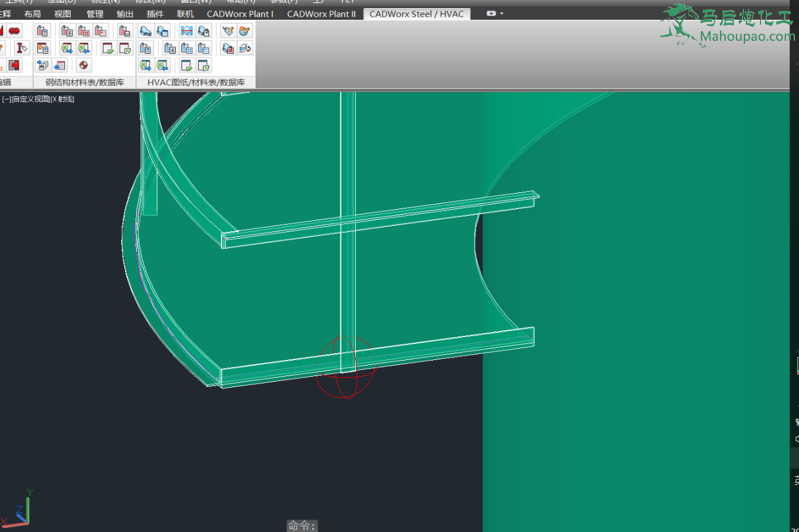
Task: Open the 联机 ribbon tab
Action: point(185,14)
